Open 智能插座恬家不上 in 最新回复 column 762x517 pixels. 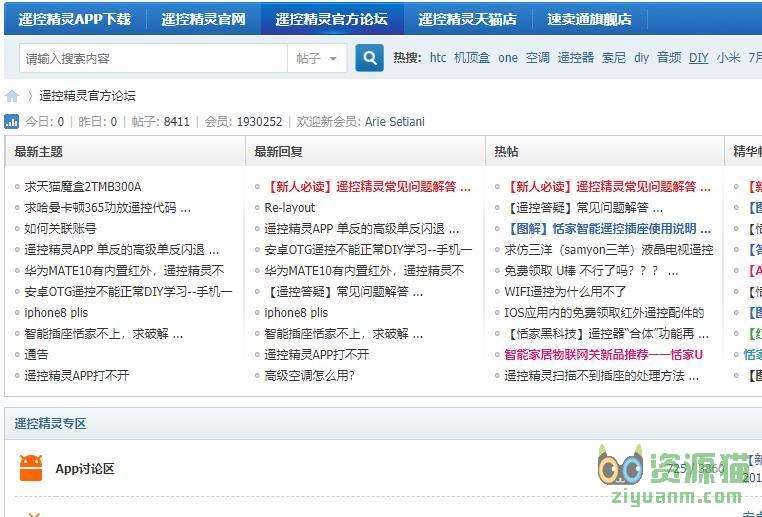[344, 333]
